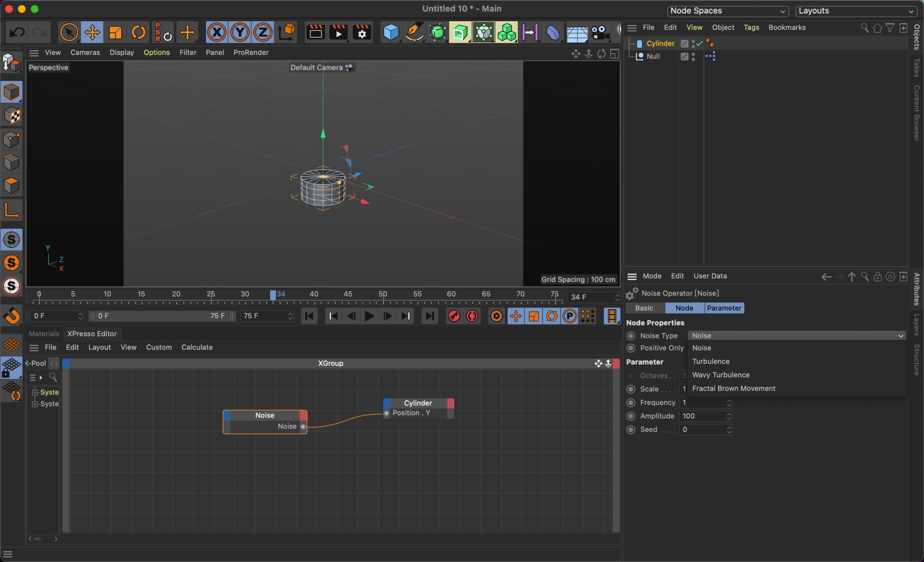Open the Content Browser side tab
924x562 pixels.
[x=917, y=113]
